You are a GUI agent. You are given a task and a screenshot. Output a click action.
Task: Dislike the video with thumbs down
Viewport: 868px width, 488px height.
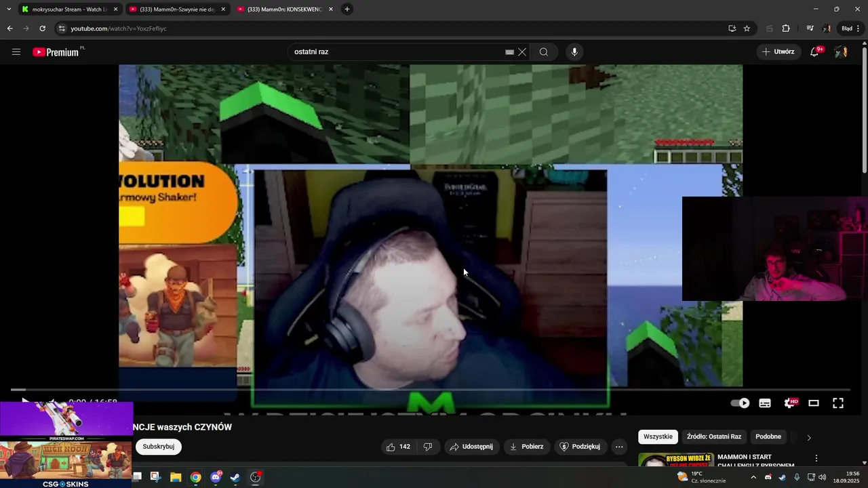pos(428,447)
